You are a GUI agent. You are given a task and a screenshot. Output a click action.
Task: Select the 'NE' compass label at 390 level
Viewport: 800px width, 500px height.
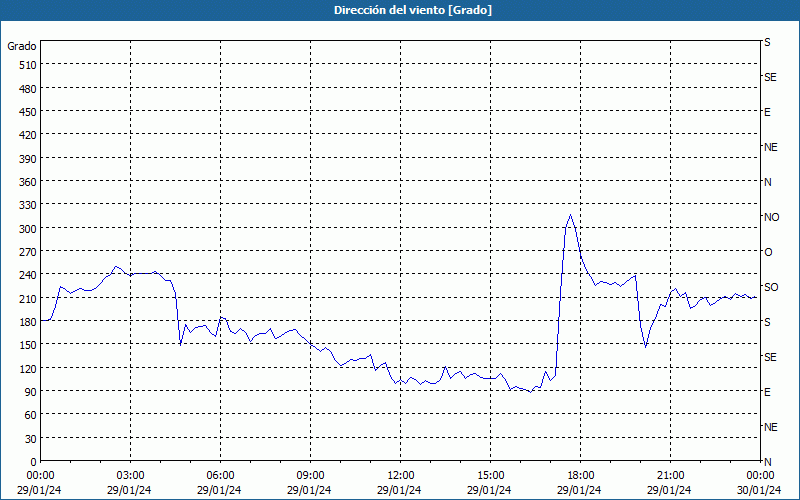tap(770, 147)
